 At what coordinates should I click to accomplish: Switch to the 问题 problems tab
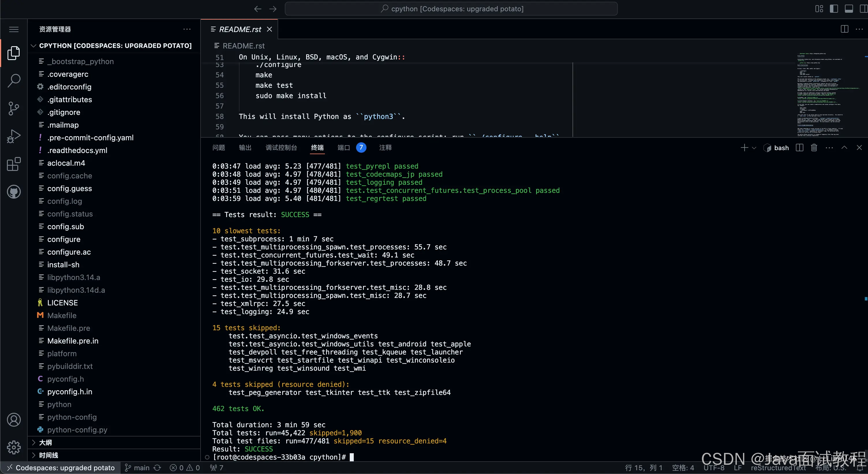pos(219,148)
